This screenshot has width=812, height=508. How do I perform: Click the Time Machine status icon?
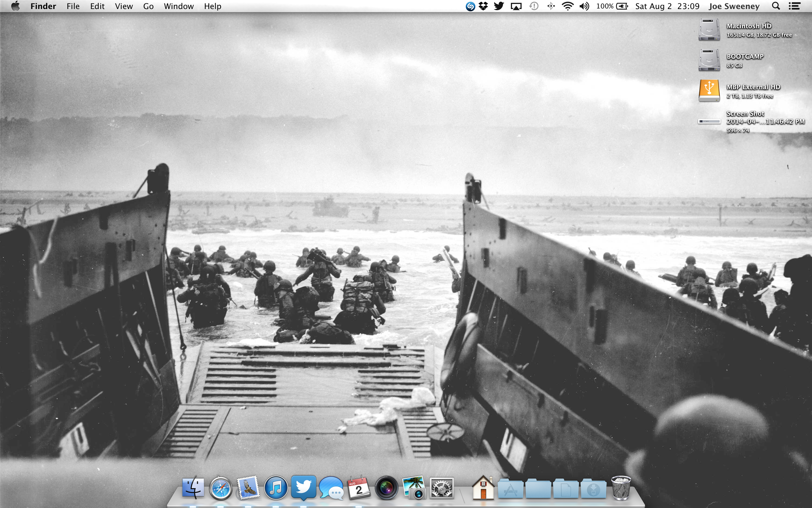(x=534, y=6)
